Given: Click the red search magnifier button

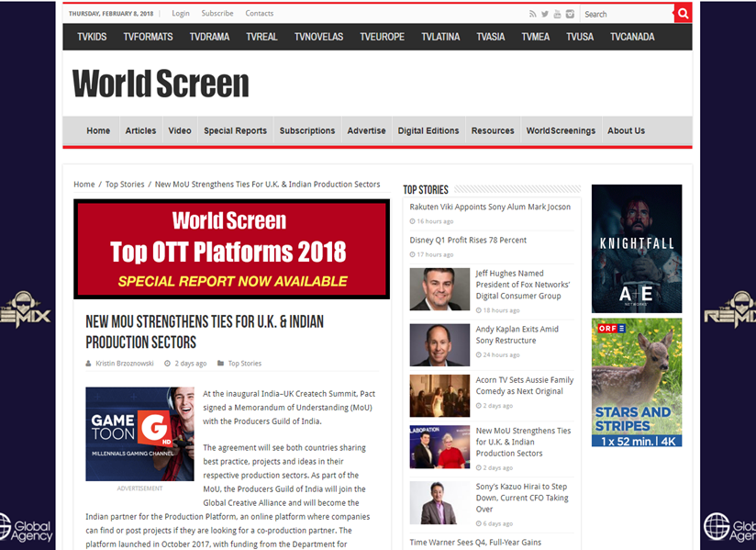Looking at the screenshot, I should pyautogui.click(x=683, y=14).
